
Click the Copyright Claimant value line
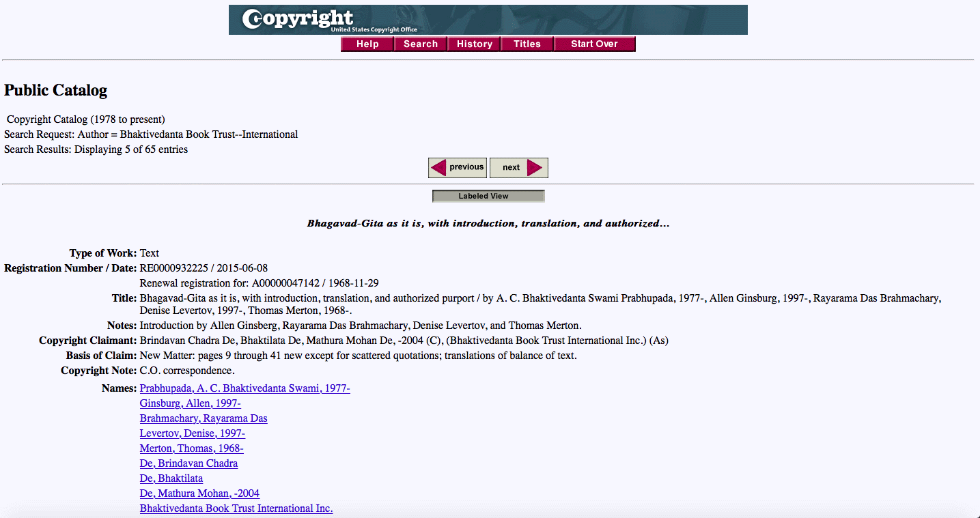click(404, 341)
